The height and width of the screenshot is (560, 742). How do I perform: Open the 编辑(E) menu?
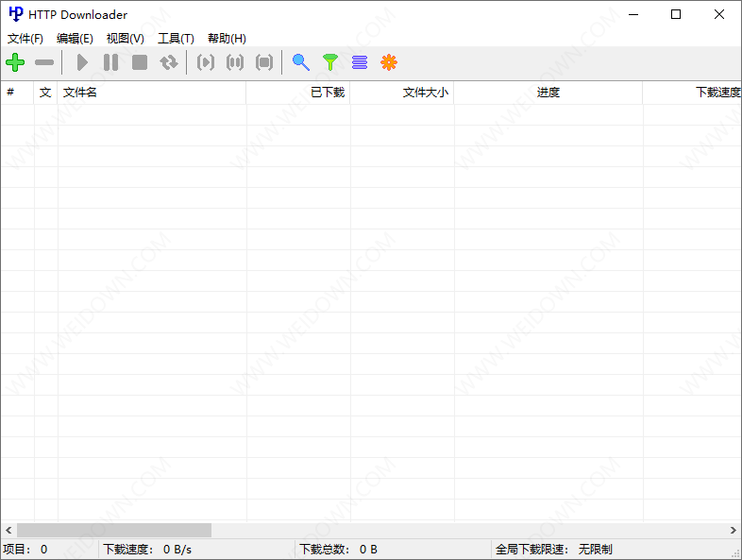click(75, 39)
